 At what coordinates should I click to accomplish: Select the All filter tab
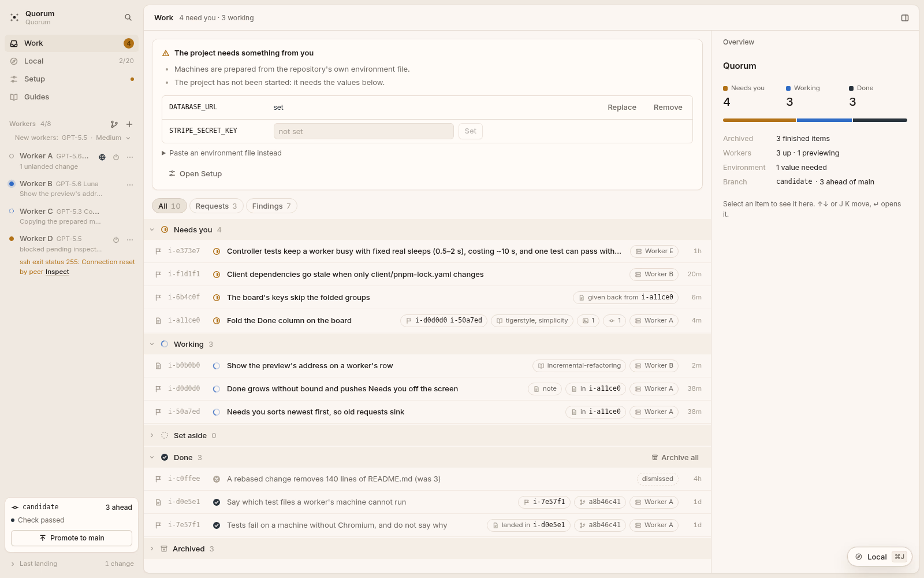pos(169,206)
